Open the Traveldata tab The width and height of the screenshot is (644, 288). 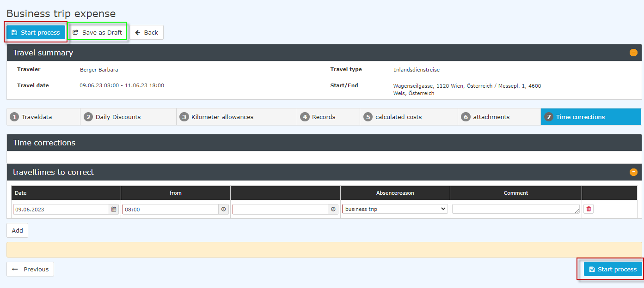(43, 117)
